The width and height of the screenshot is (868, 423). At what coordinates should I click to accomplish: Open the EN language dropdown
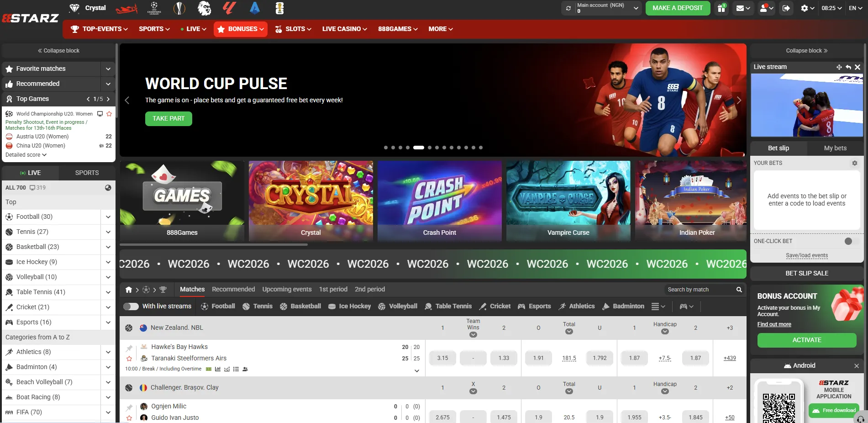coord(856,8)
